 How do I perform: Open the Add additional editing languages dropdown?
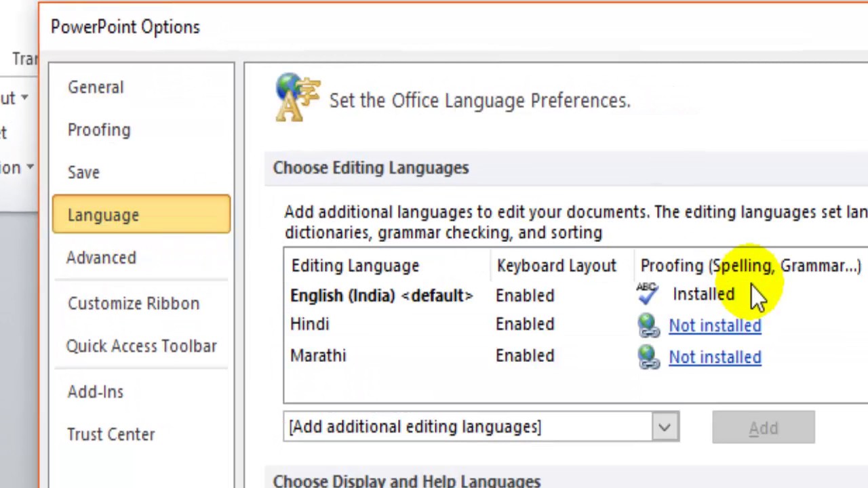point(481,427)
